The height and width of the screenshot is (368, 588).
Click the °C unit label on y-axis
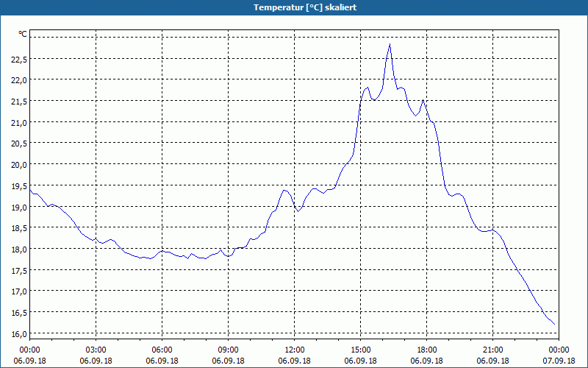[23, 34]
